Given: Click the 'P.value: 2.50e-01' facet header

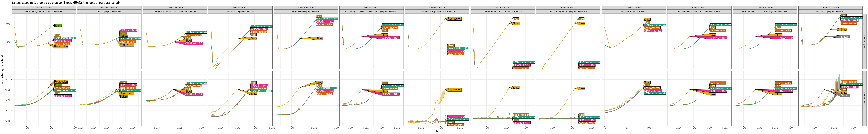Looking at the screenshot, I should point(240,7).
